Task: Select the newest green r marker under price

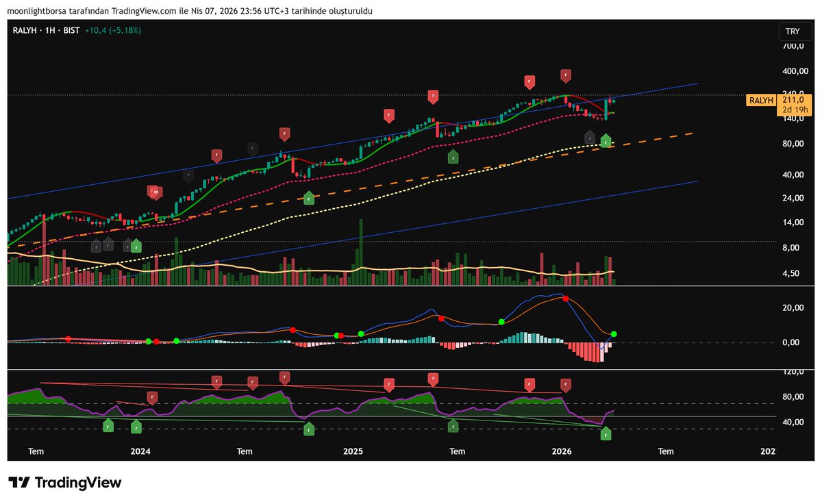Action: pyautogui.click(x=606, y=141)
